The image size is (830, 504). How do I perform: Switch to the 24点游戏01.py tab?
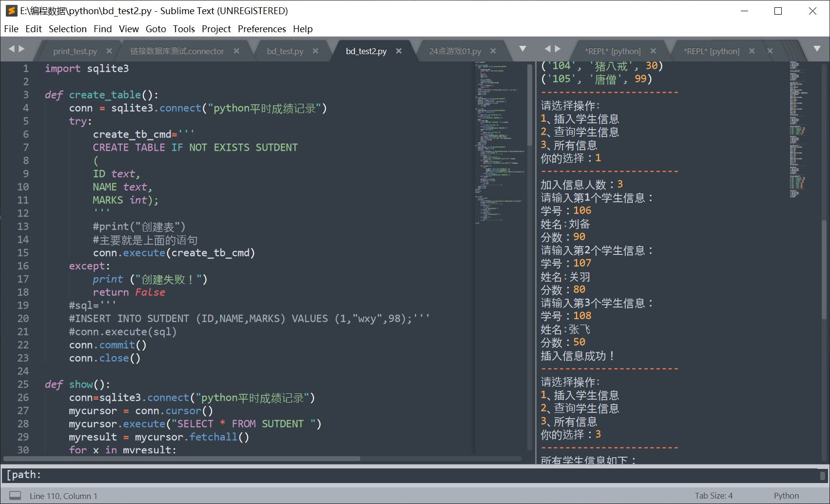pyautogui.click(x=454, y=51)
